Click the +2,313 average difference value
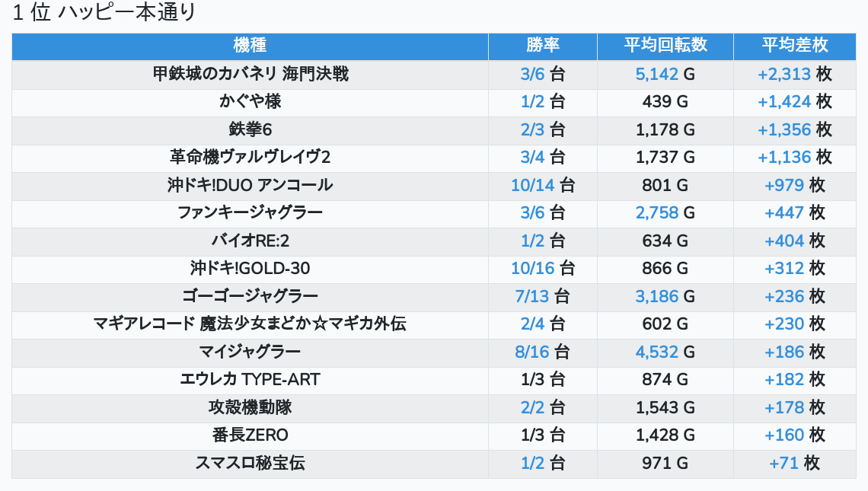The image size is (868, 491). tap(783, 74)
